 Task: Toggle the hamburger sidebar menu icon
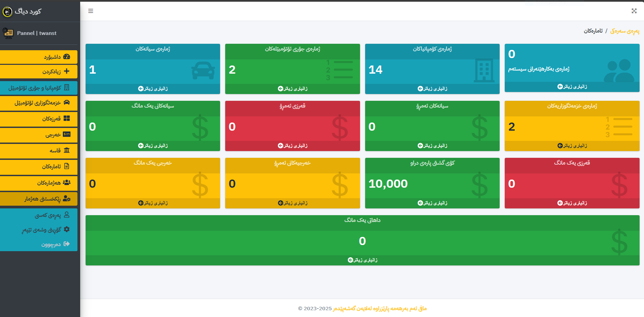[x=91, y=11]
